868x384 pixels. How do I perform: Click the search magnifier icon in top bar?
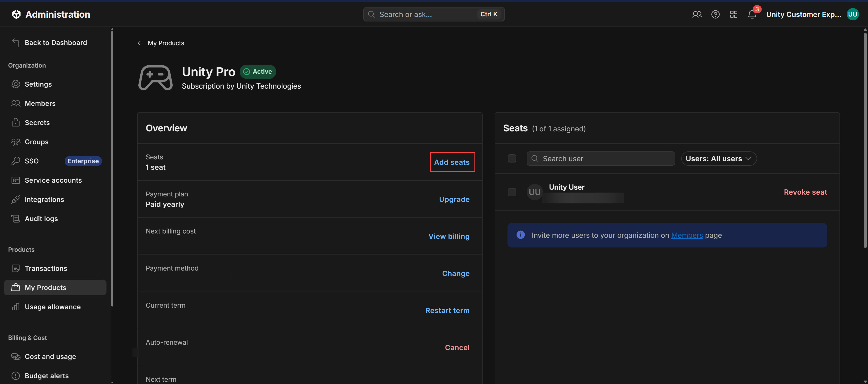pyautogui.click(x=371, y=14)
